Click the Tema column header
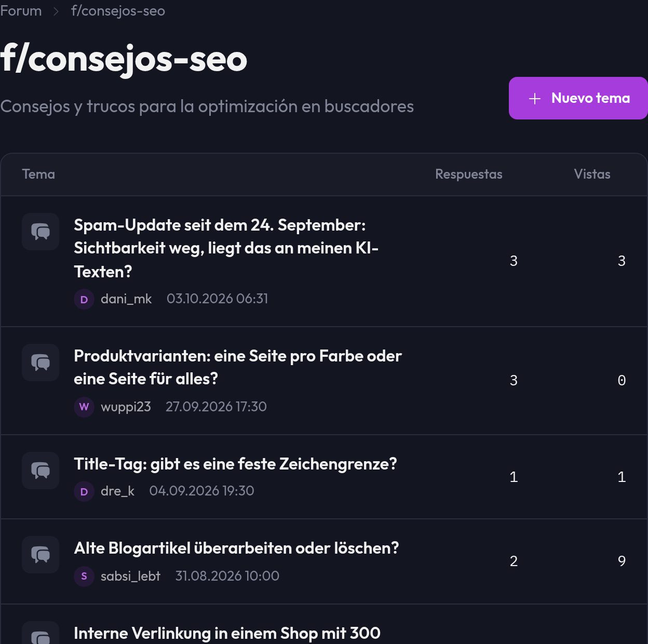 point(38,174)
